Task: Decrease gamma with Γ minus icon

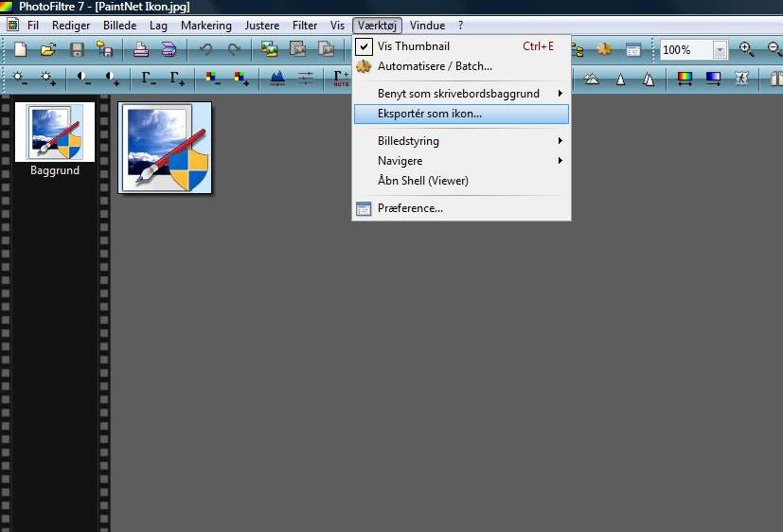Action: point(149,79)
